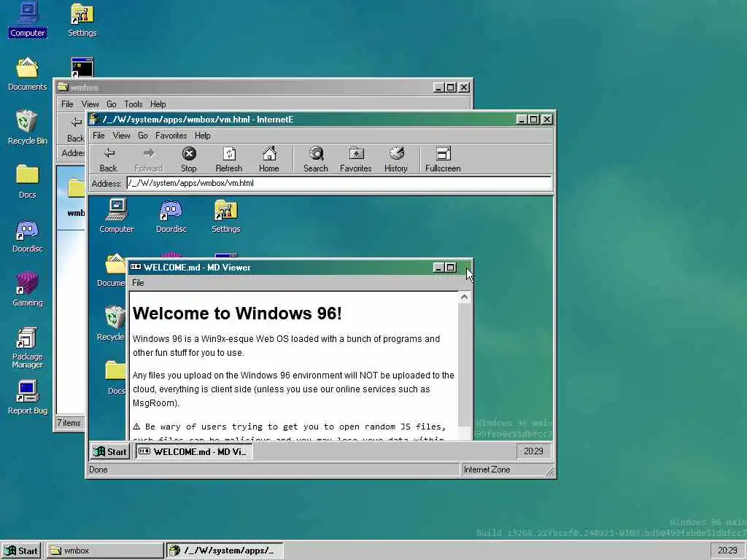Open the Docs folder on the desktop

pyautogui.click(x=27, y=182)
